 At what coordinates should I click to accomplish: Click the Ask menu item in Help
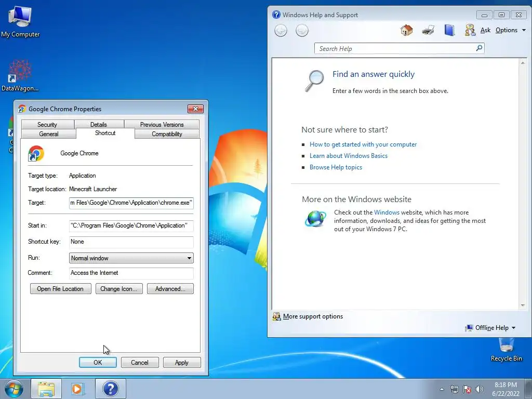click(485, 30)
